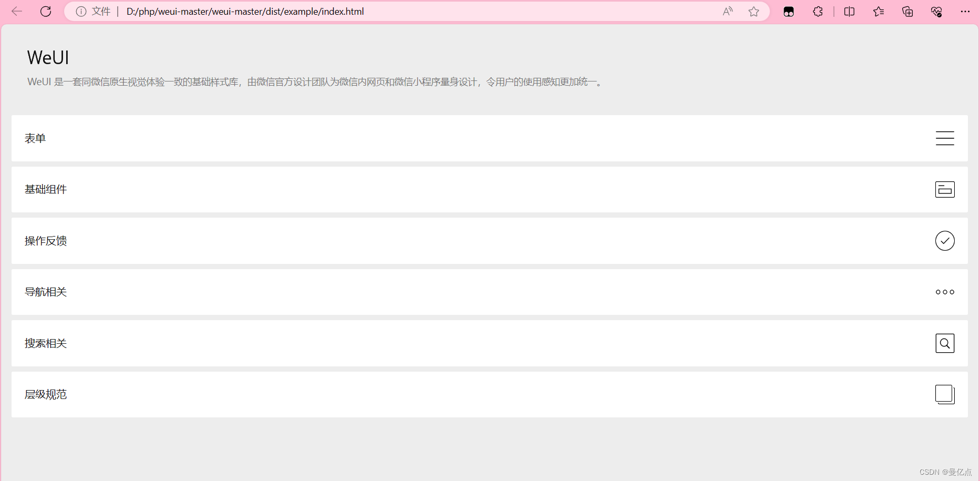The image size is (980, 481).
Task: Expand the 层级规范 category
Action: click(490, 394)
